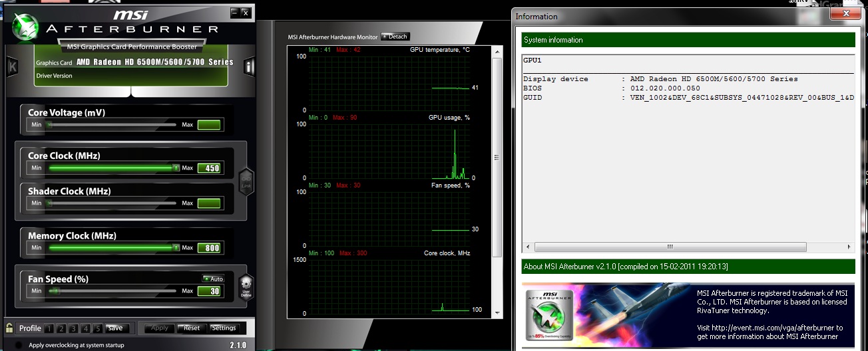Viewport: 868px width, 351px height.
Task: Select profile slot 3
Action: (74, 328)
